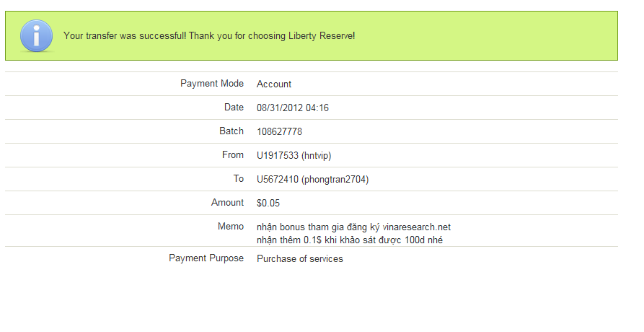Viewport: 644px width, 332px height.
Task: Click the Payment Mode label
Action: coord(211,84)
